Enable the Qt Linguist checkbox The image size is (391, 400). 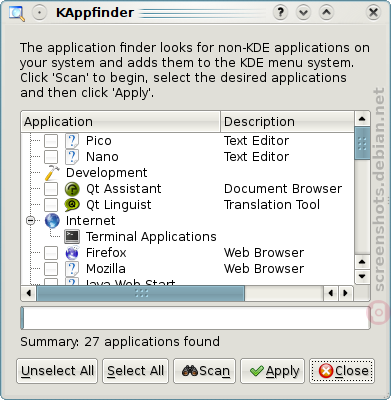tap(51, 205)
